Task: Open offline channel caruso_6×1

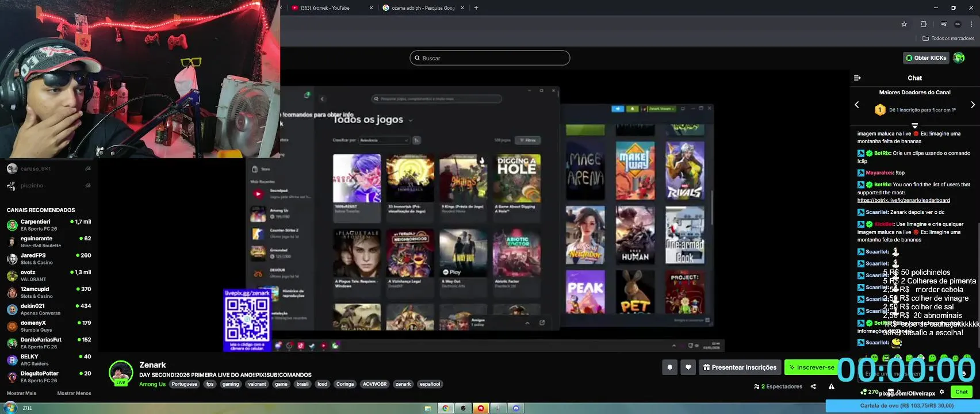Action: 49,169
